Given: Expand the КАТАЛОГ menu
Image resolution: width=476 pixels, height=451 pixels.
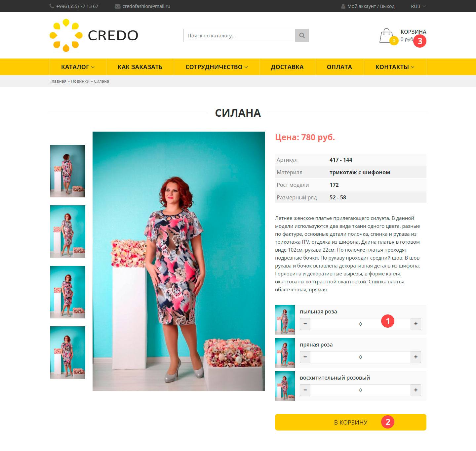Looking at the screenshot, I should coord(78,67).
